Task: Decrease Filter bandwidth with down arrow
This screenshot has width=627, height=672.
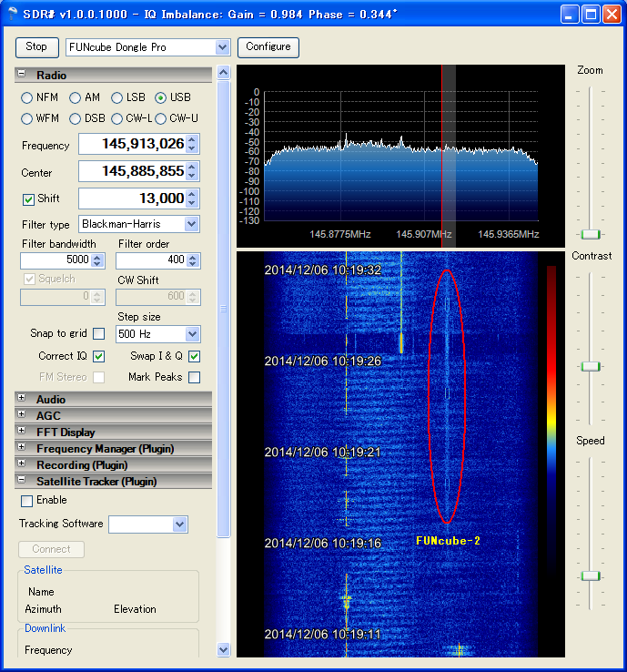Action: coord(97,263)
